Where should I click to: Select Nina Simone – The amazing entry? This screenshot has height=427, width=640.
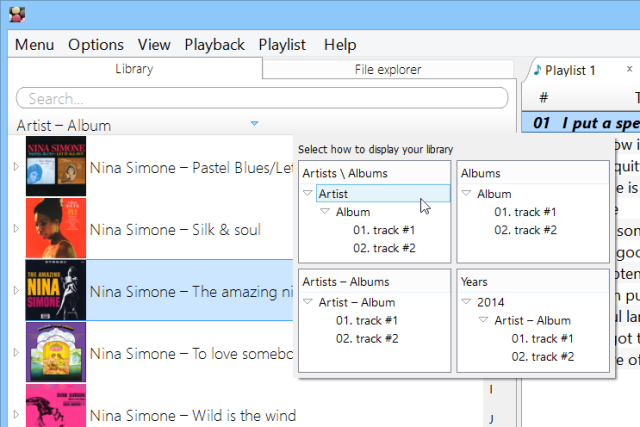(191, 291)
